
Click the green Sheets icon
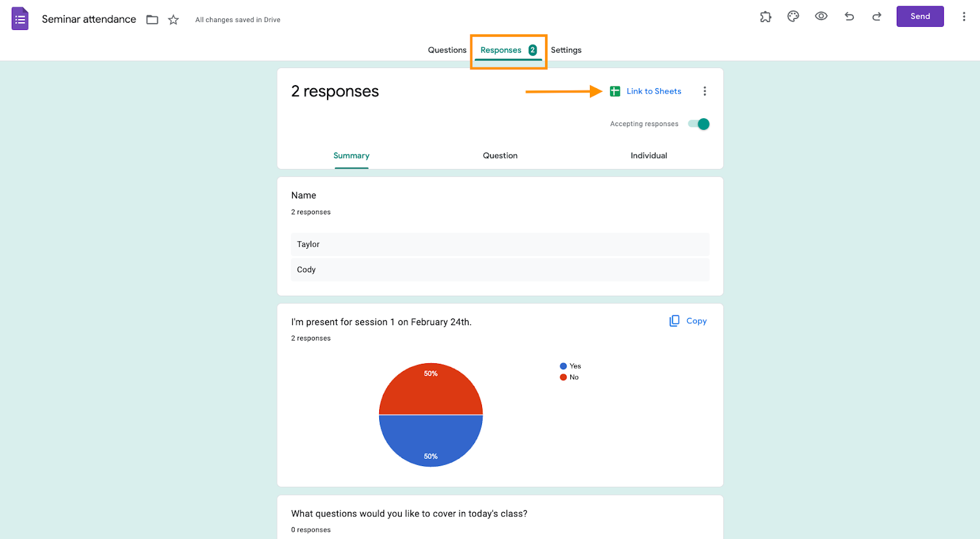click(615, 91)
